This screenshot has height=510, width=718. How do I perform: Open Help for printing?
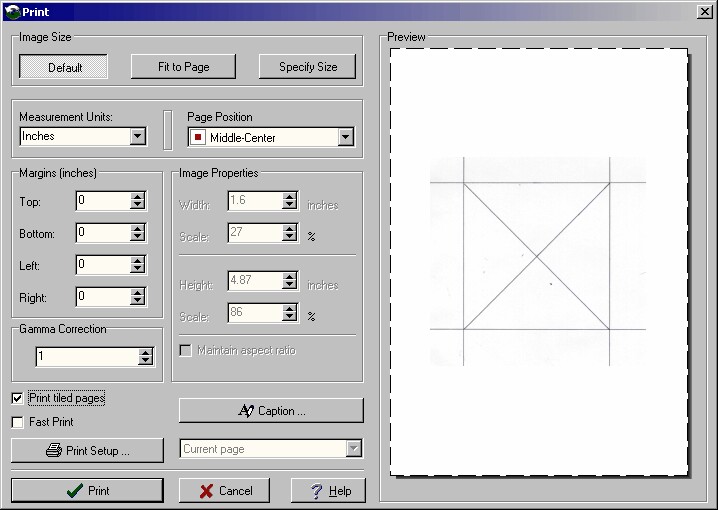pos(328,491)
